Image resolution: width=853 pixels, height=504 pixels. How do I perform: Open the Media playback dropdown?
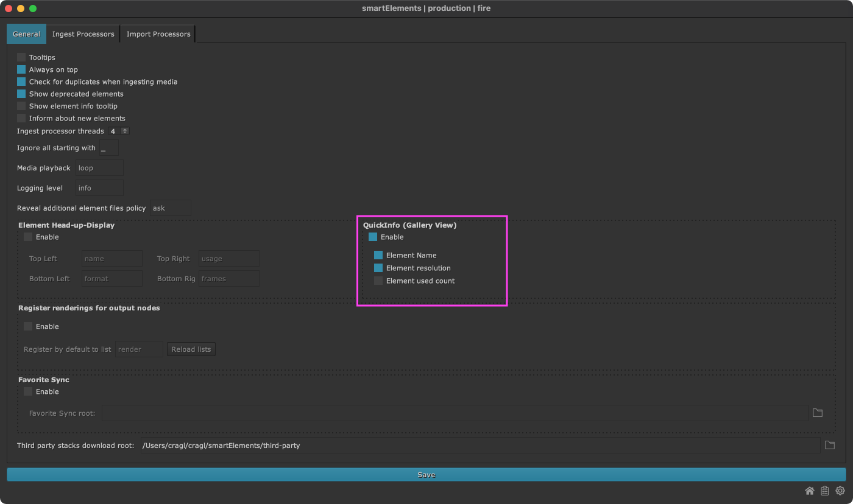[99, 168]
